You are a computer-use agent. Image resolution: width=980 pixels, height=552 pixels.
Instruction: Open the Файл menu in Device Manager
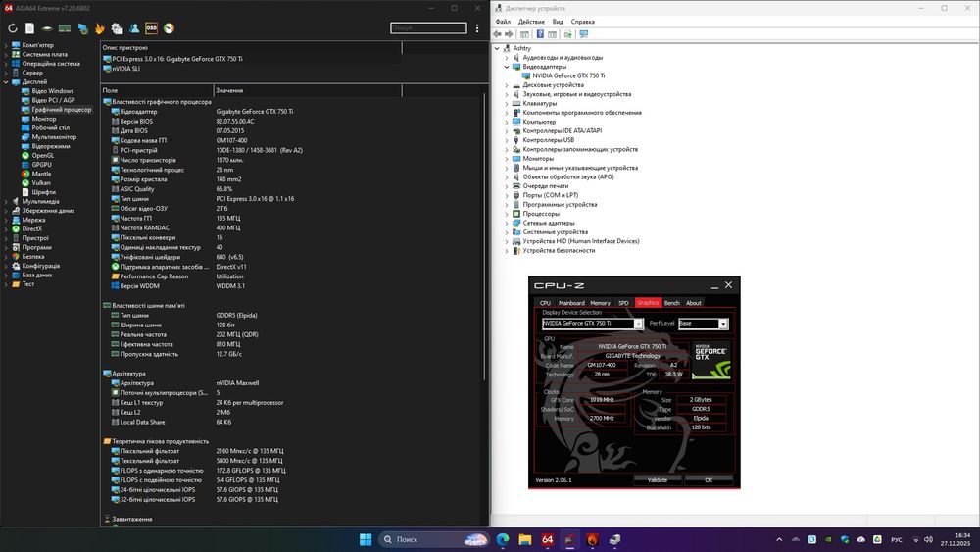(503, 22)
